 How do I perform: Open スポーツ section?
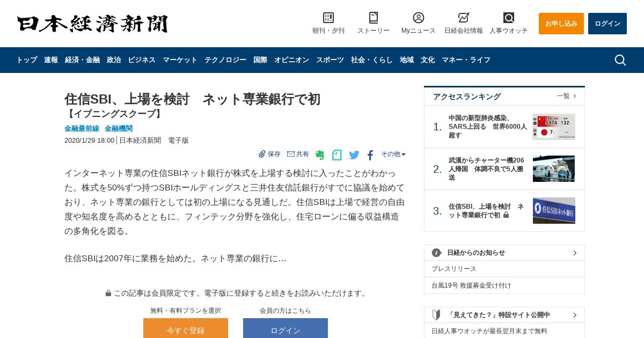click(x=330, y=60)
